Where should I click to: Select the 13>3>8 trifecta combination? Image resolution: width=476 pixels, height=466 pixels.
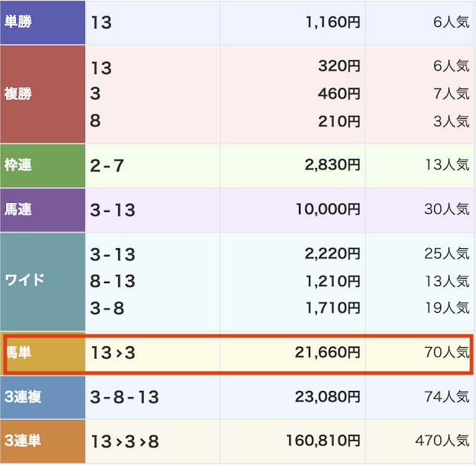point(125,442)
